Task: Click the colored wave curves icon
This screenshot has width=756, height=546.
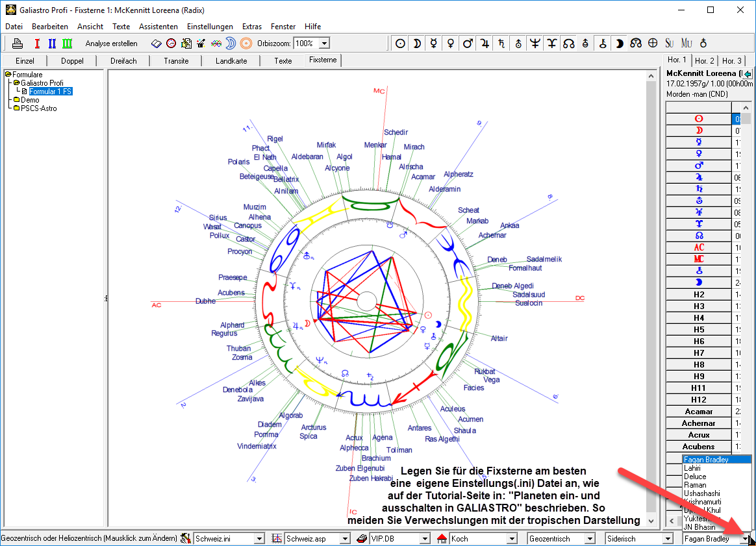Action: (x=216, y=43)
